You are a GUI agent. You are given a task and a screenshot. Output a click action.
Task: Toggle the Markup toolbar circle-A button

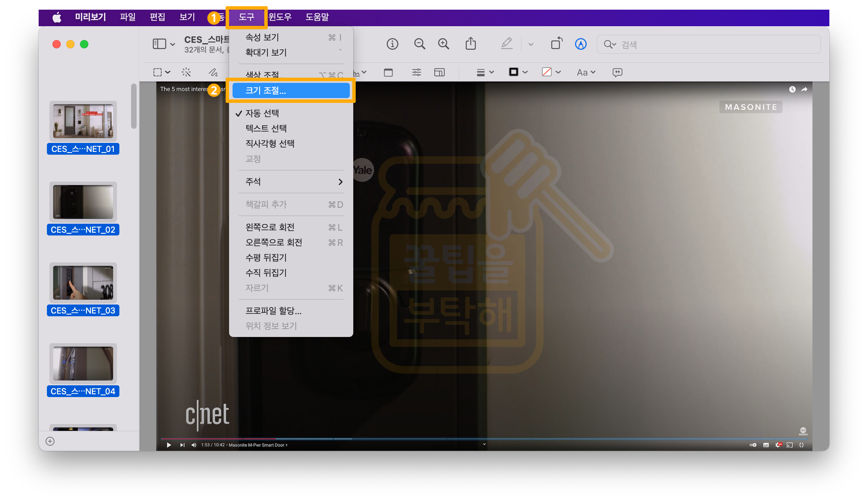click(x=581, y=44)
